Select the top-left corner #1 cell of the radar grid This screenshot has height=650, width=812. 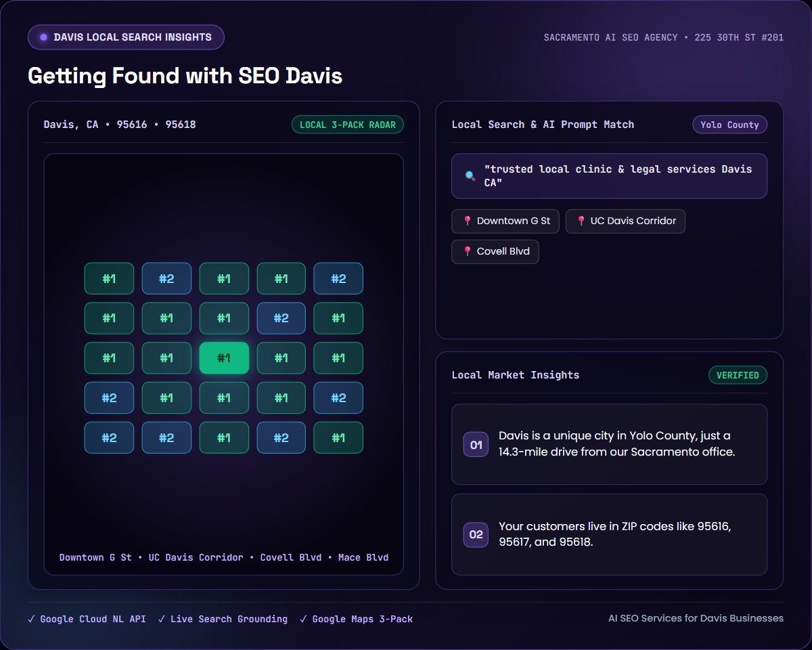pyautogui.click(x=109, y=278)
